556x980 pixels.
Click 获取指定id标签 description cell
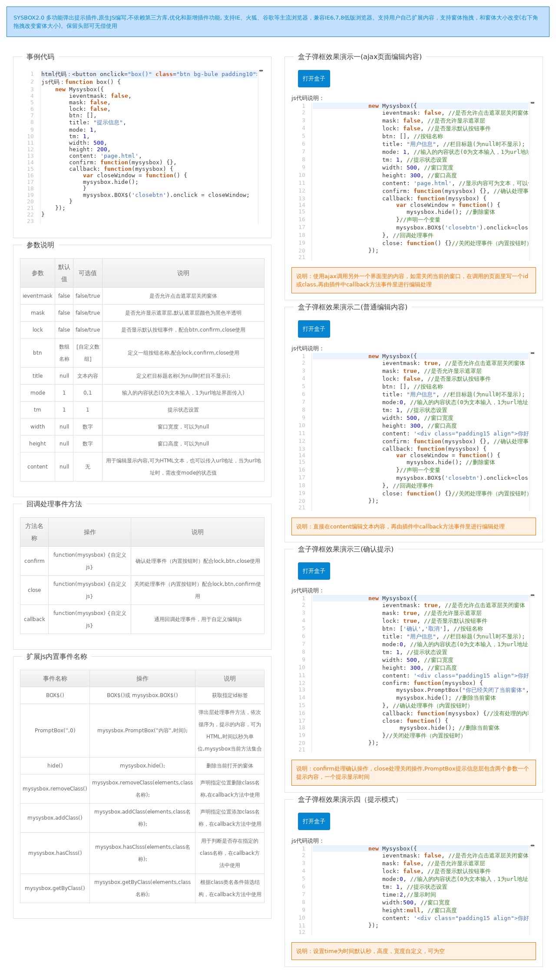pyautogui.click(x=230, y=695)
